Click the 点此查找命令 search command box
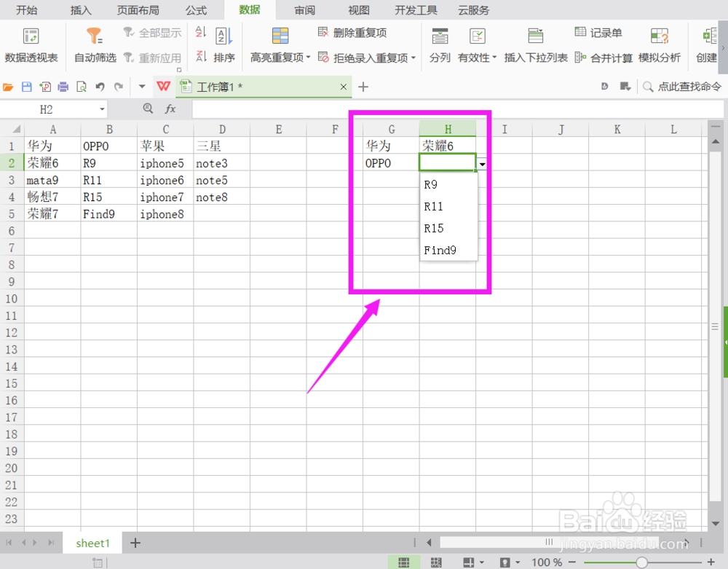Viewport: 728px width, 569px height. tap(681, 87)
